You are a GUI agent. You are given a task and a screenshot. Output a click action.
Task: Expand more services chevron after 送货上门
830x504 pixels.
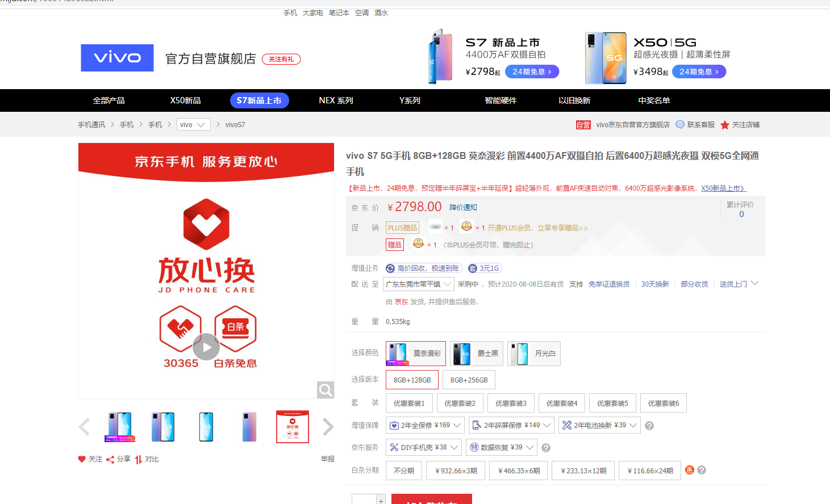pos(755,283)
